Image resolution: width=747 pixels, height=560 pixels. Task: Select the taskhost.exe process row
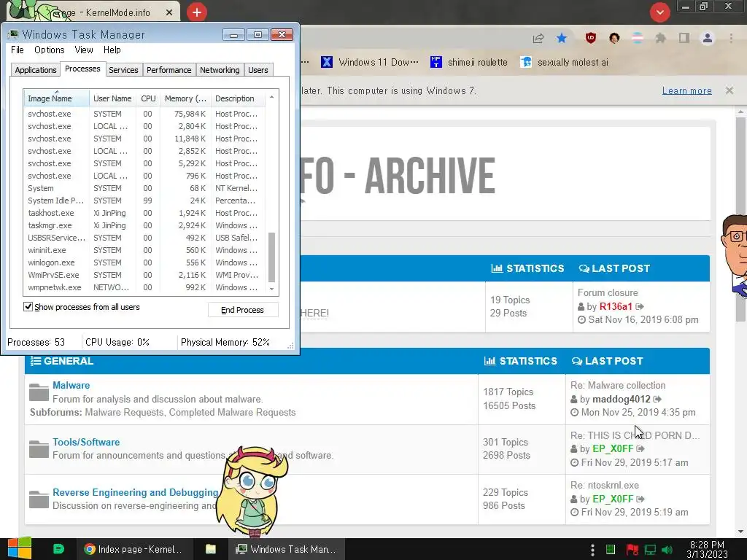click(144, 213)
